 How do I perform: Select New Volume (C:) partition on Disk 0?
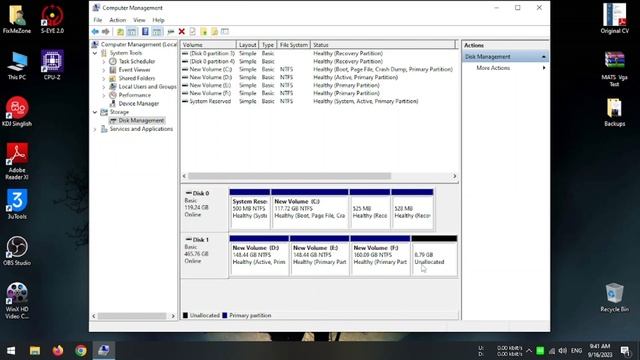pos(310,209)
